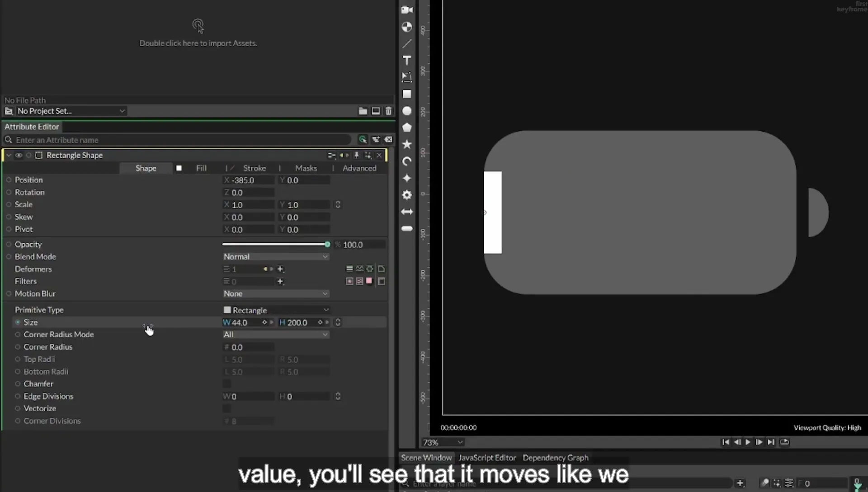The image size is (868, 492).
Task: Select the four-point star shape tool
Action: (407, 178)
